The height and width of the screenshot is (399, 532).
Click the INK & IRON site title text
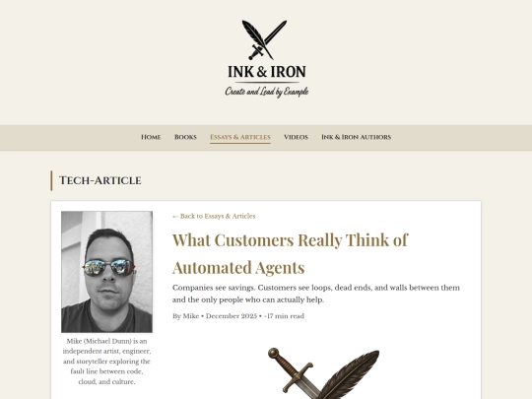(x=267, y=72)
